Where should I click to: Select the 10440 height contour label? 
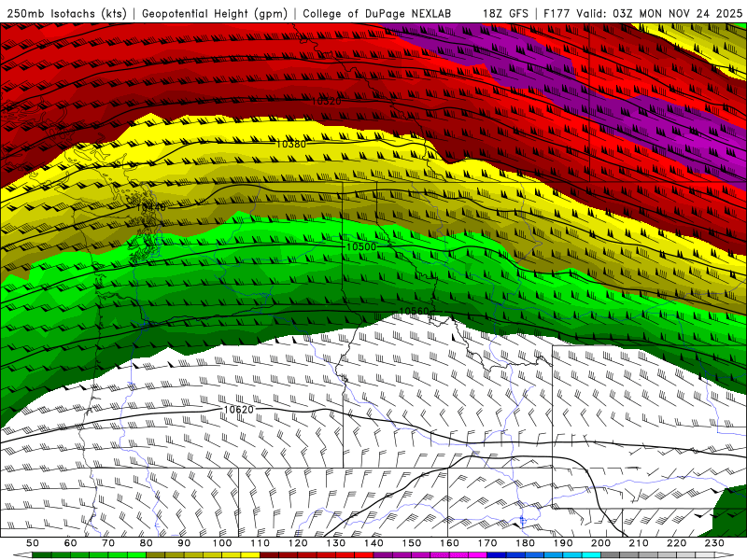(151, 207)
